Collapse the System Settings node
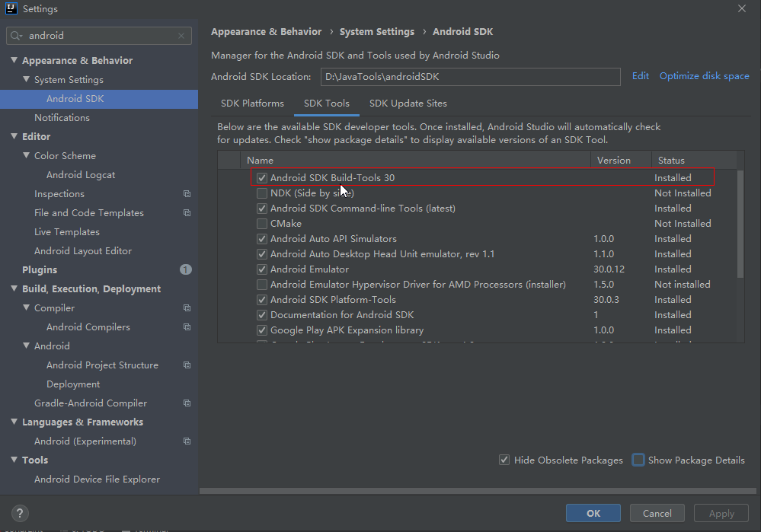 [x=26, y=79]
